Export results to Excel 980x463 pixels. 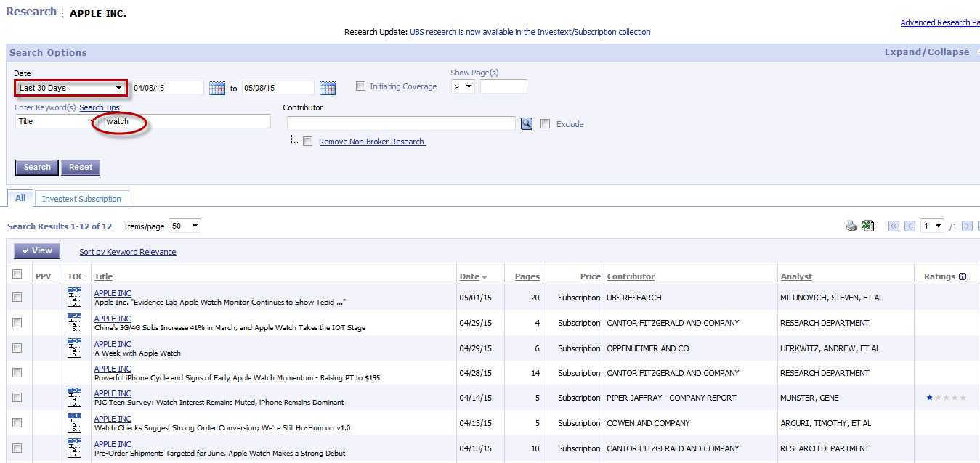point(868,226)
